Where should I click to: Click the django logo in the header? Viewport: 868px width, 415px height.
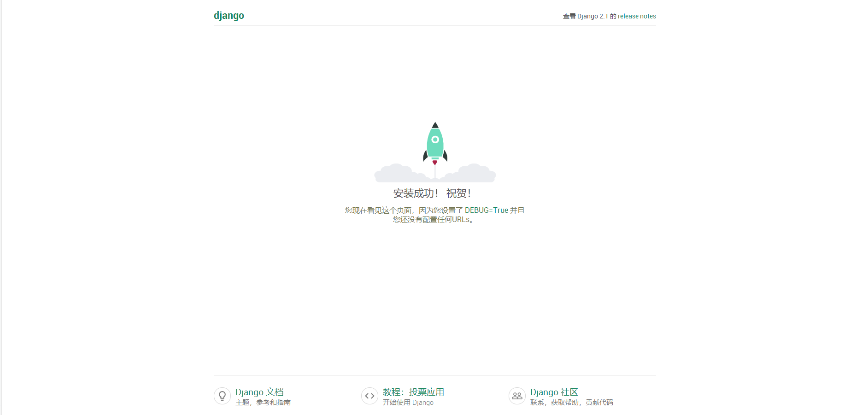pyautogui.click(x=229, y=16)
